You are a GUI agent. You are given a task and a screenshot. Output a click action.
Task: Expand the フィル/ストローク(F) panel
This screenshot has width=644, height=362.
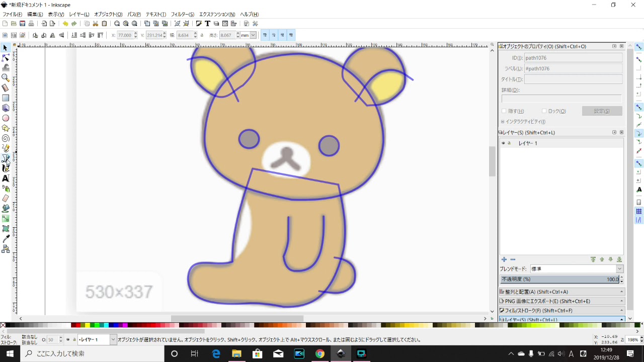[x=561, y=311]
